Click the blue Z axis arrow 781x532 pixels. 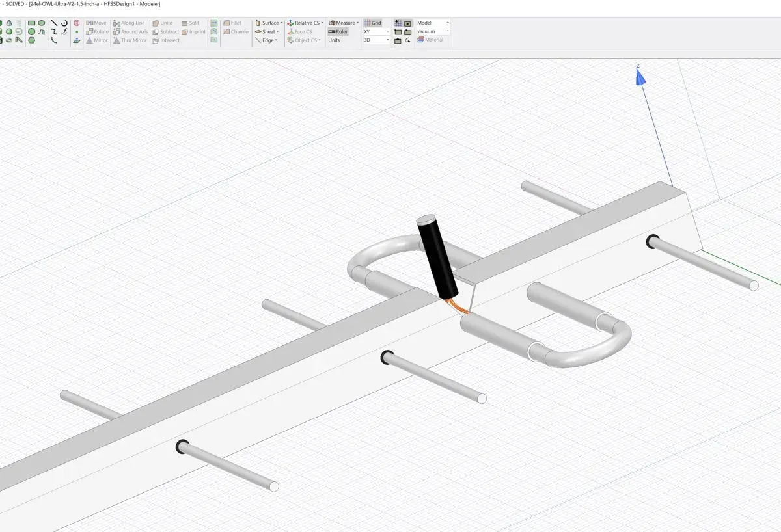[640, 78]
